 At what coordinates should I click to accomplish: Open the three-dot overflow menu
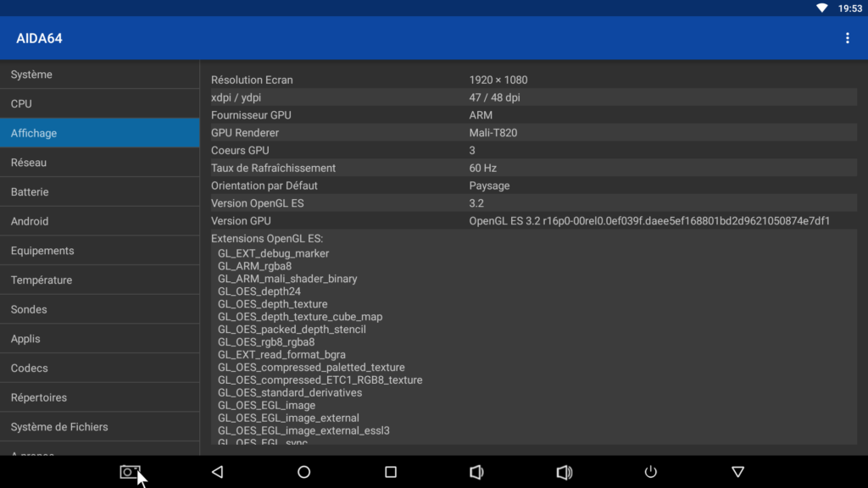[847, 38]
